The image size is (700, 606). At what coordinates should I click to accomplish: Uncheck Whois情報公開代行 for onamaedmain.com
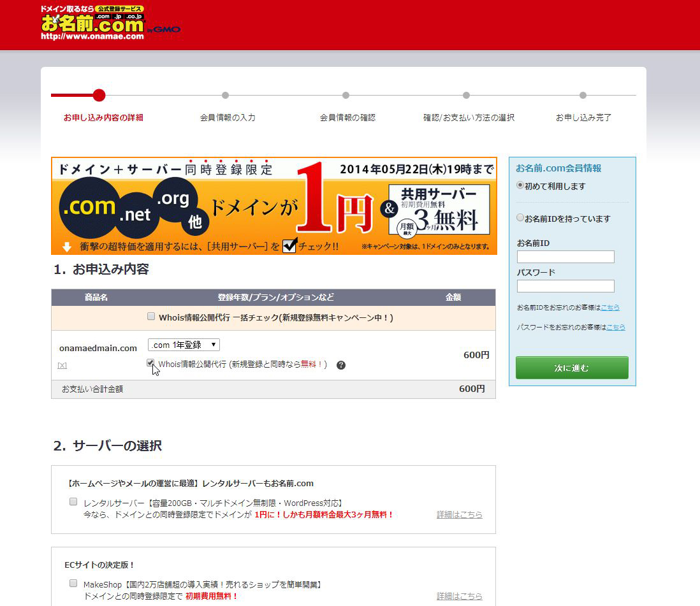click(150, 363)
